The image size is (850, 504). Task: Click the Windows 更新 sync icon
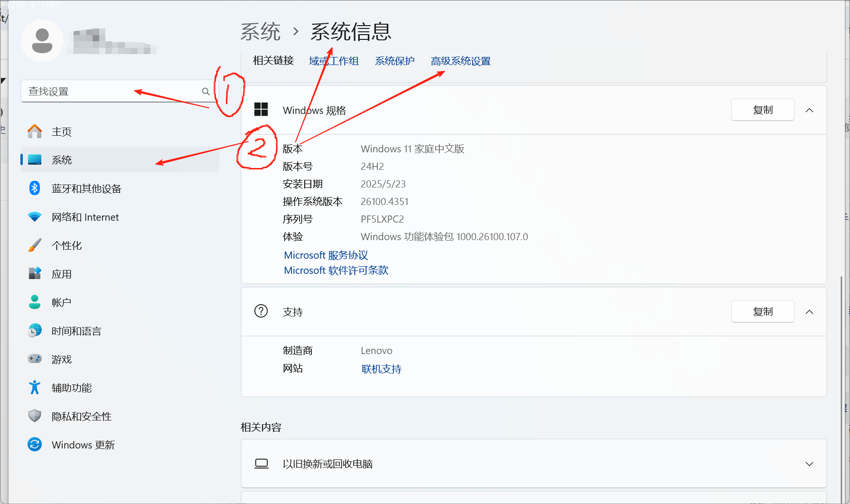tap(35, 445)
